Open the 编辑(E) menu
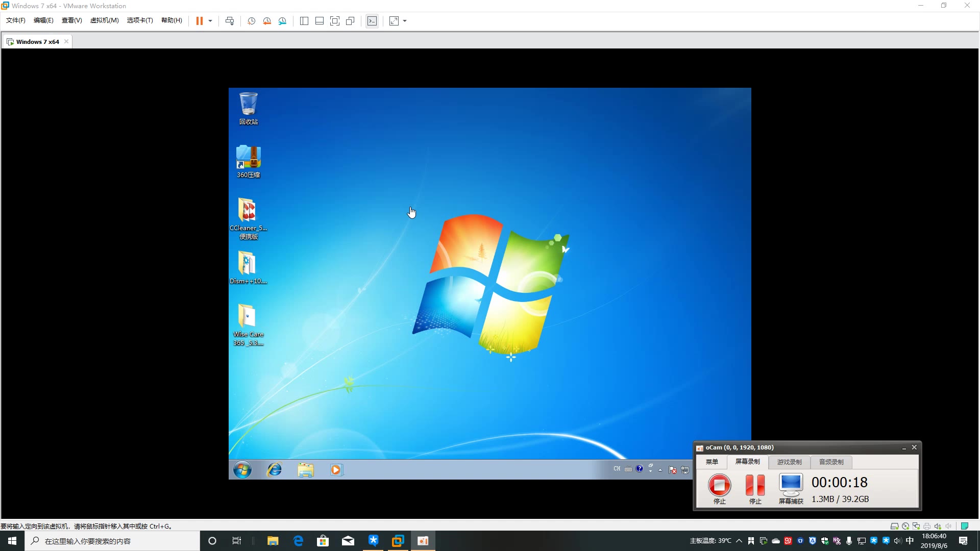This screenshot has width=980, height=551. pyautogui.click(x=43, y=20)
